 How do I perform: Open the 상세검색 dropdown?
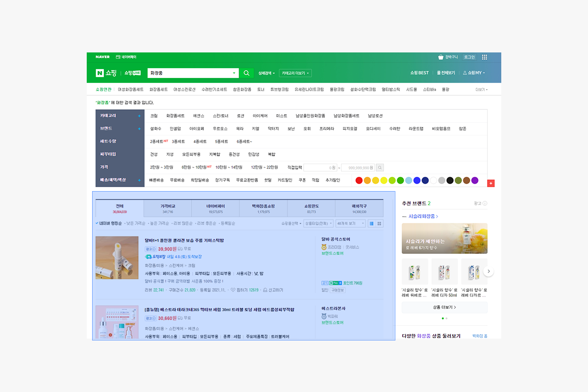click(267, 73)
